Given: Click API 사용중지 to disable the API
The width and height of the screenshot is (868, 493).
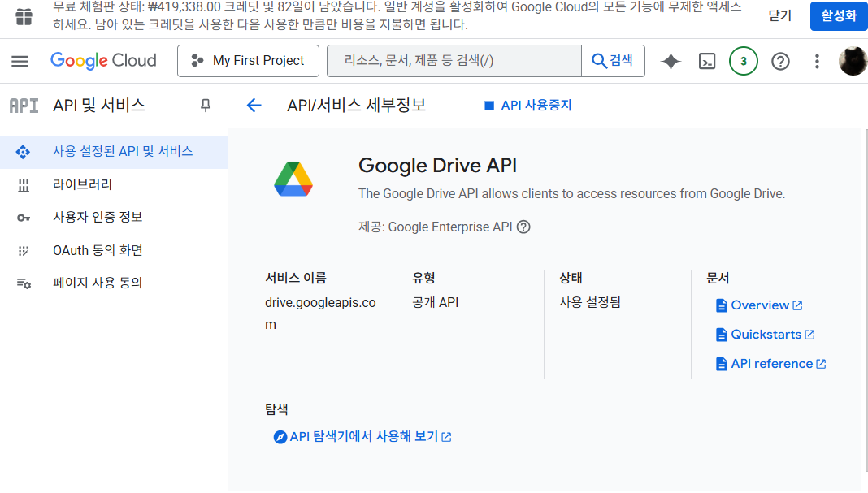Looking at the screenshot, I should point(528,105).
